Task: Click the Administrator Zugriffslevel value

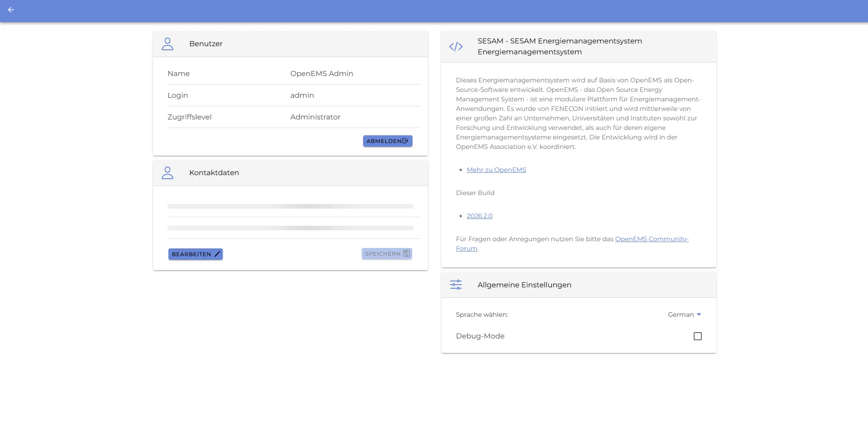Action: tap(315, 117)
